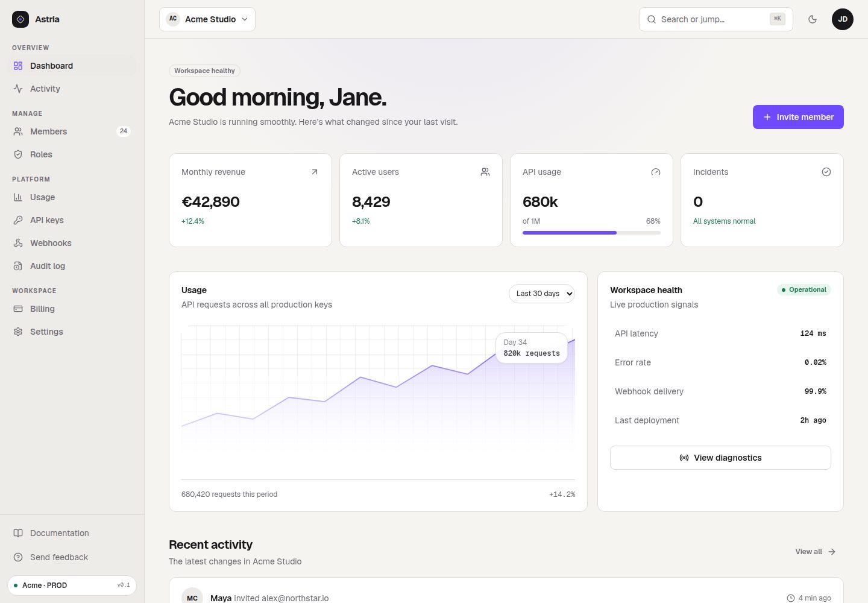The width and height of the screenshot is (868, 603).
Task: Click the Workspace healthy badge
Action: pyautogui.click(x=204, y=71)
